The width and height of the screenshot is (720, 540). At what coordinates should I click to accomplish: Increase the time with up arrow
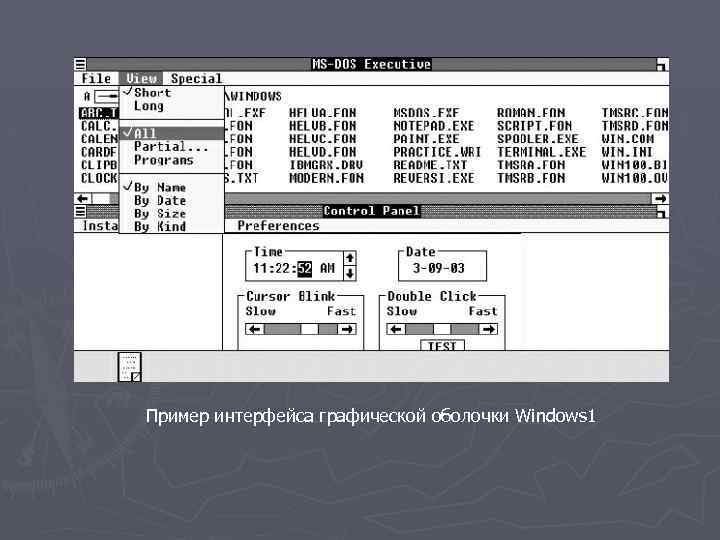(x=350, y=259)
